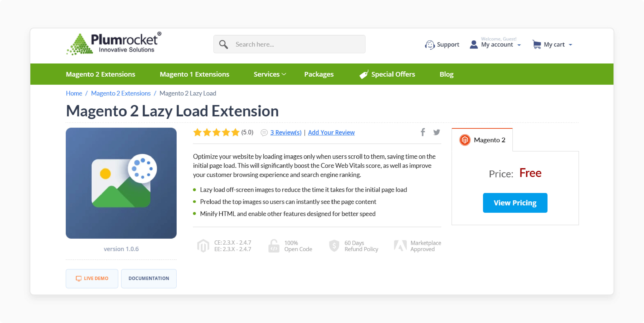Click Add Your Review link
Screen dimensions: 644x323
[x=331, y=133]
